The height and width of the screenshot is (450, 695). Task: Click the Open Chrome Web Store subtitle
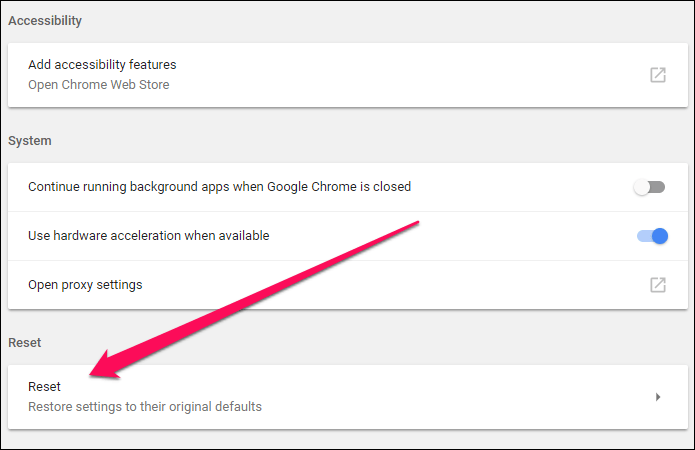coord(98,85)
